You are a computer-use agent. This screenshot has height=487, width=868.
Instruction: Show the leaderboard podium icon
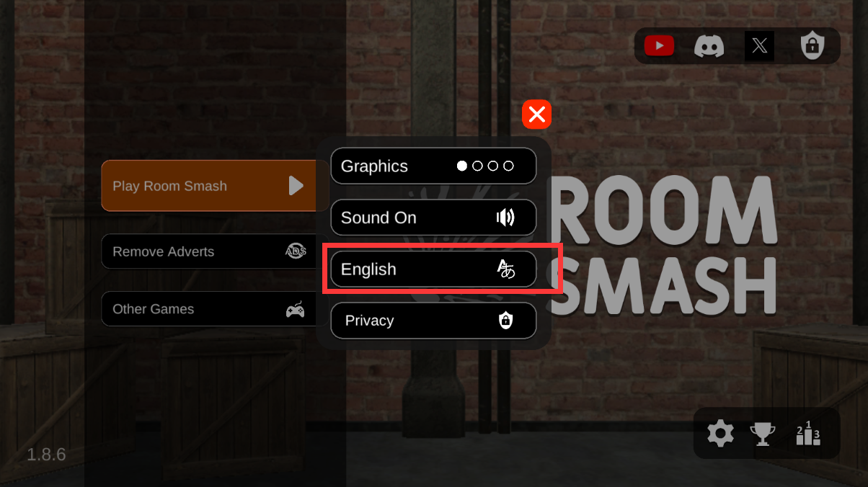[807, 433]
